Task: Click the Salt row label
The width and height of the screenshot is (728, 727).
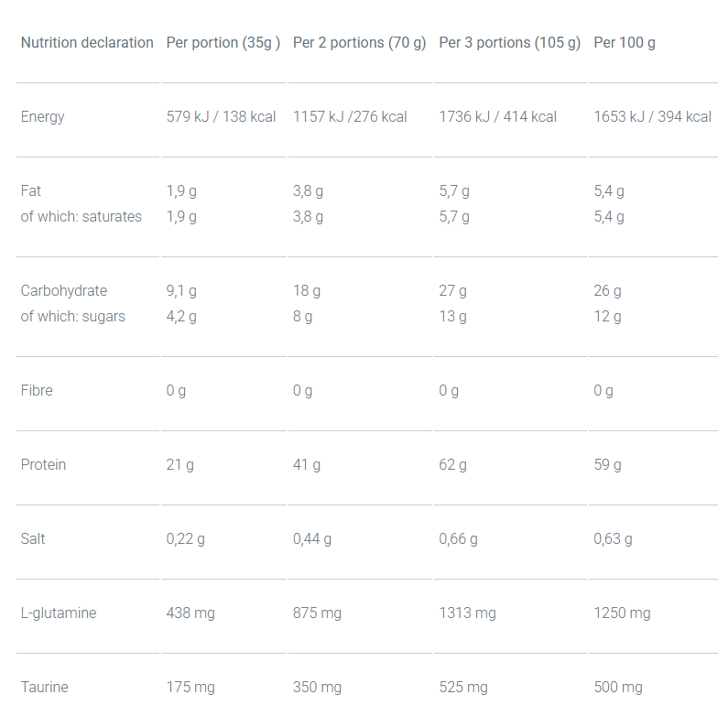Action: point(33,538)
